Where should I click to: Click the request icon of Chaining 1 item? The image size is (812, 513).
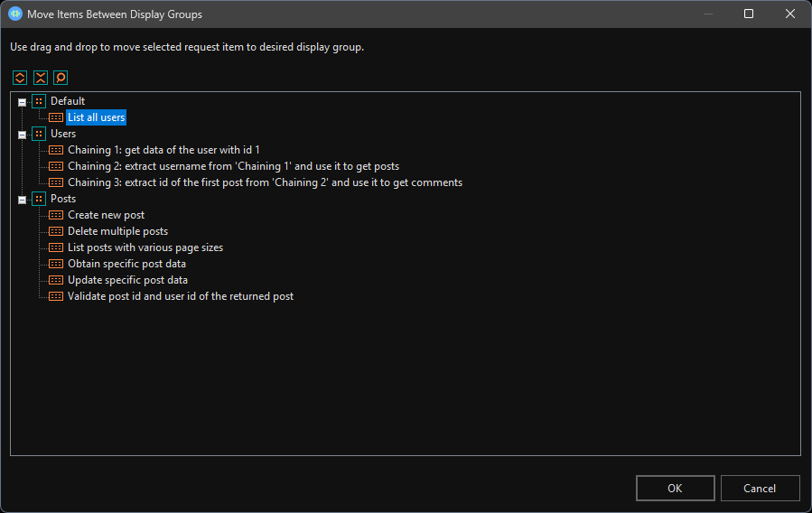(56, 150)
